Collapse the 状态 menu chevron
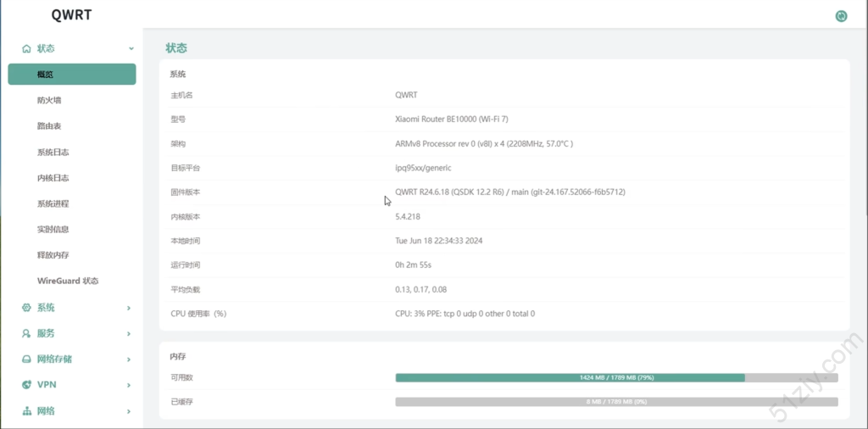 131,48
